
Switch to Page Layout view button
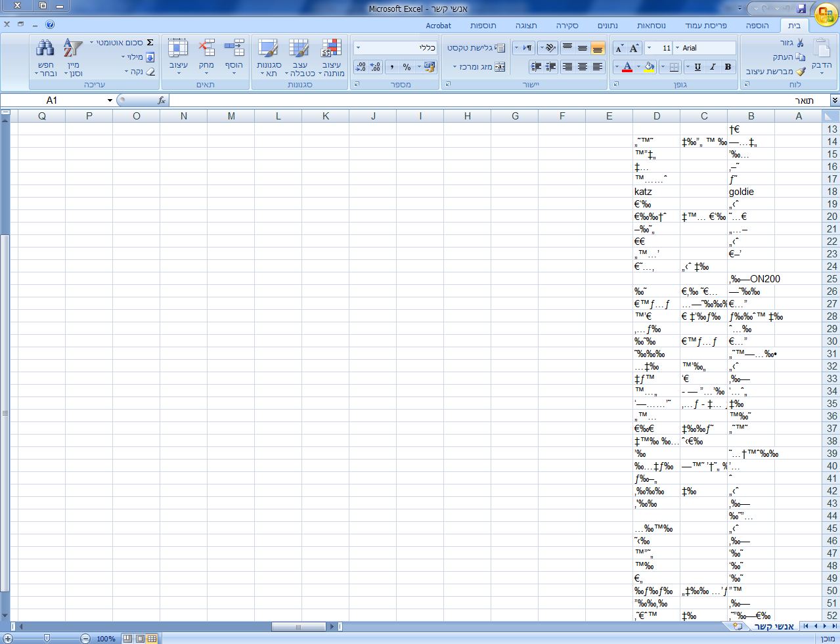click(x=140, y=639)
